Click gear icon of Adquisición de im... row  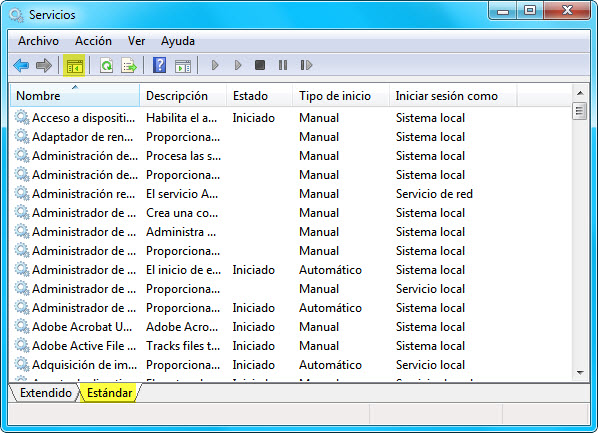click(22, 364)
